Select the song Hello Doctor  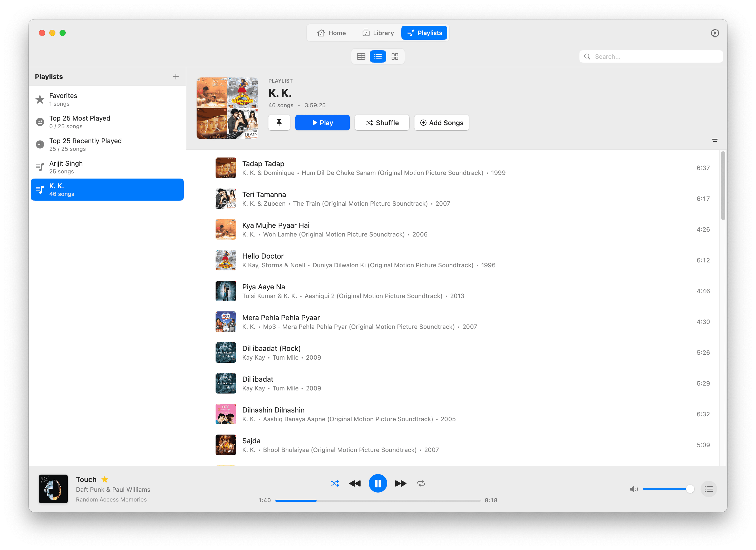[x=453, y=260]
